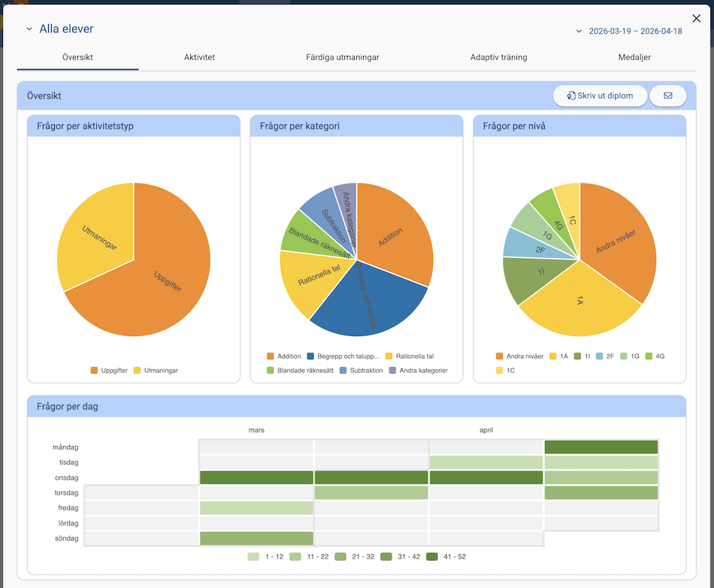The image size is (714, 588).
Task: Open the date range dropdown
Action: (629, 32)
